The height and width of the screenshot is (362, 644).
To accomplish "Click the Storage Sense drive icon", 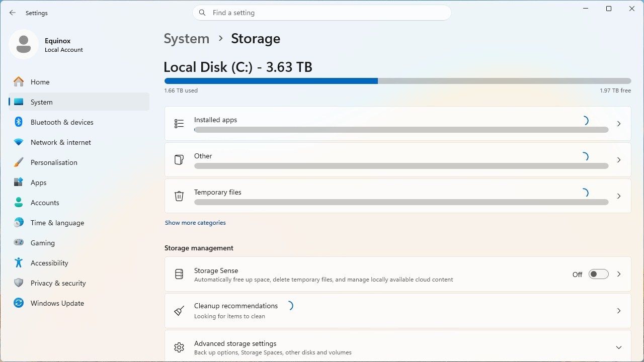I will (179, 274).
